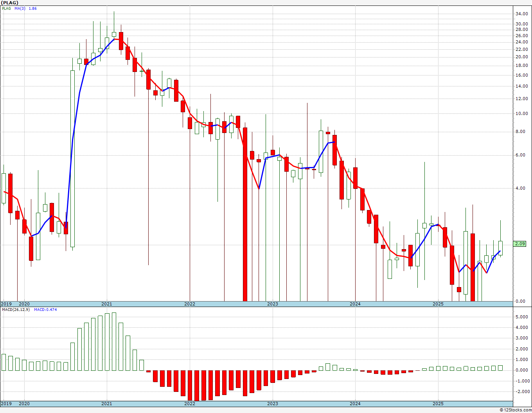Select the 1.86 moving average value
532x413 pixels.
33,8
